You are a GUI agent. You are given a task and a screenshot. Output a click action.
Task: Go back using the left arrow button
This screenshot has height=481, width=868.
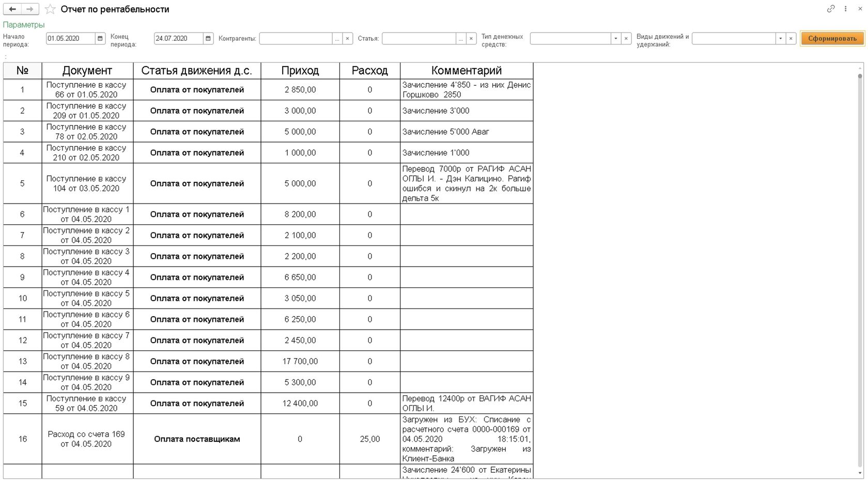click(x=12, y=9)
